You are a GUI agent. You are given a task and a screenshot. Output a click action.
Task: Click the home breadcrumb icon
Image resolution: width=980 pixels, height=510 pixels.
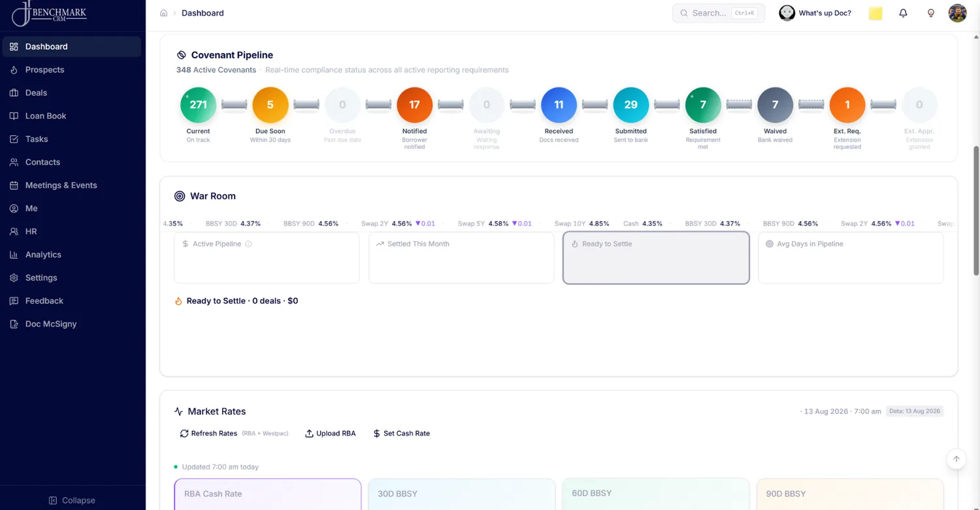click(164, 13)
